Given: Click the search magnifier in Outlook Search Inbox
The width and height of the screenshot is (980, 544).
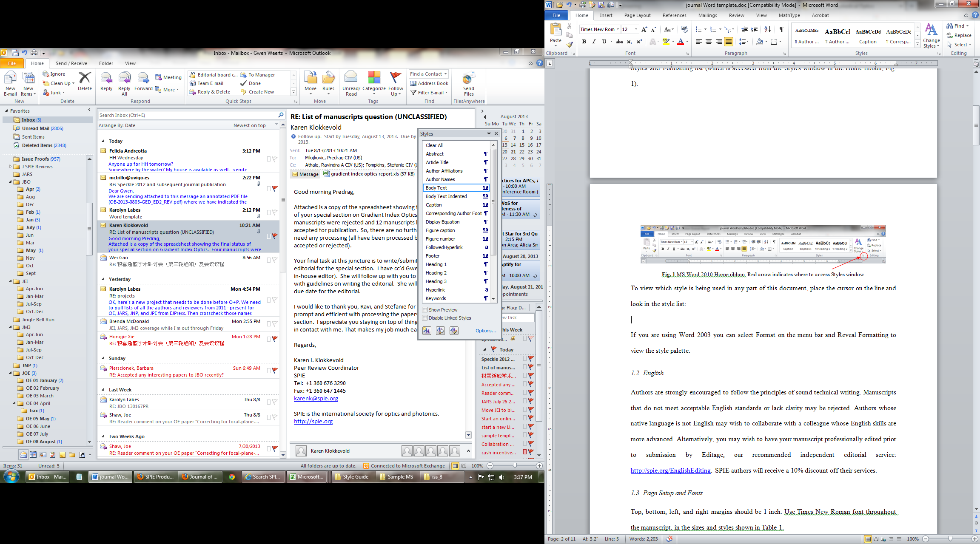Looking at the screenshot, I should click(x=281, y=115).
